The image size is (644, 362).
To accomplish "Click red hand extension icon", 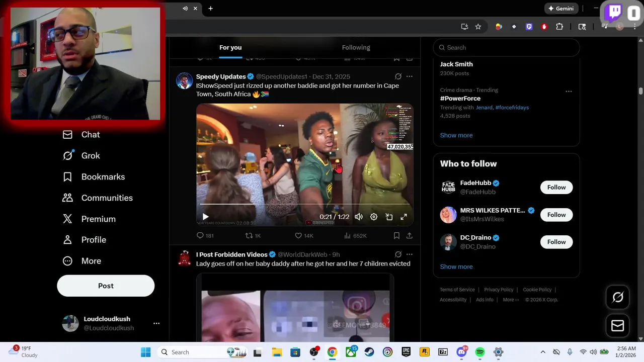I will pyautogui.click(x=544, y=27).
